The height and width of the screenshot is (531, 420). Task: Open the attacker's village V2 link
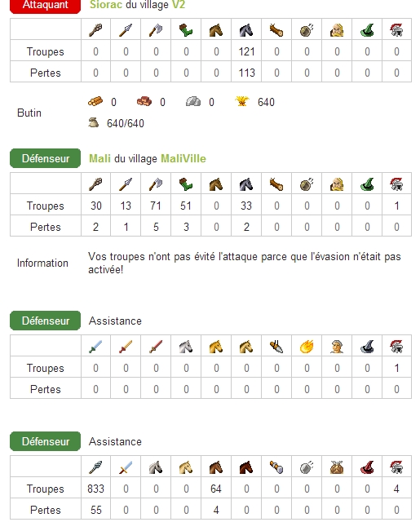[x=179, y=5]
